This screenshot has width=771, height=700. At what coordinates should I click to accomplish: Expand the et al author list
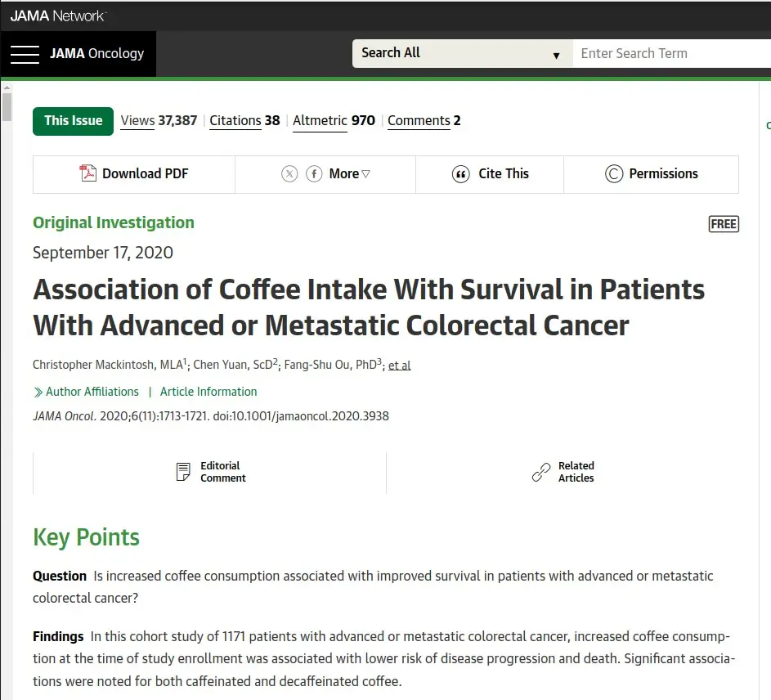[x=399, y=366]
